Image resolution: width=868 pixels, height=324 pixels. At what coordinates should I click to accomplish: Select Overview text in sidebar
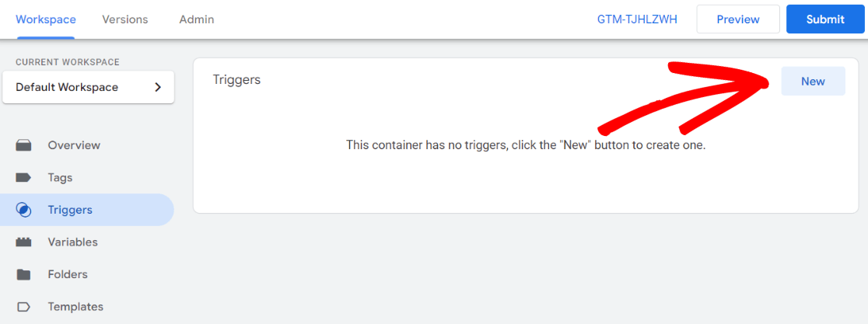click(x=74, y=145)
